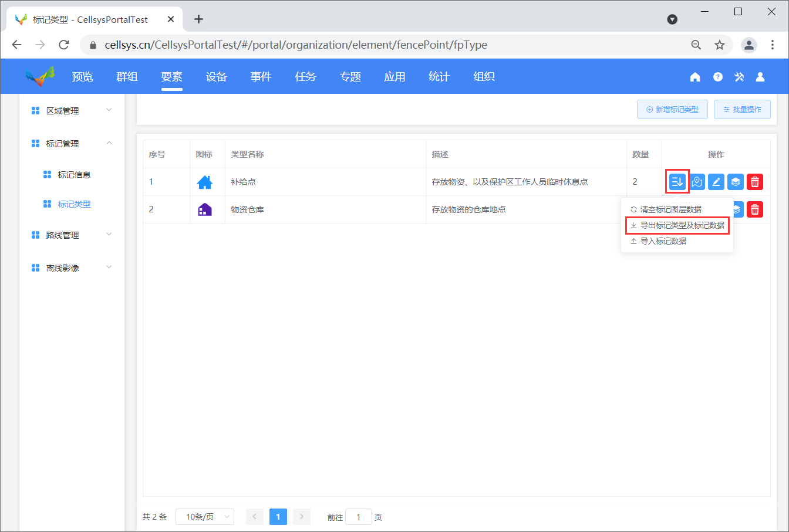Viewport: 789px width, 532px height.
Task: Delete 补给点 with red trash icon
Action: pos(755,182)
